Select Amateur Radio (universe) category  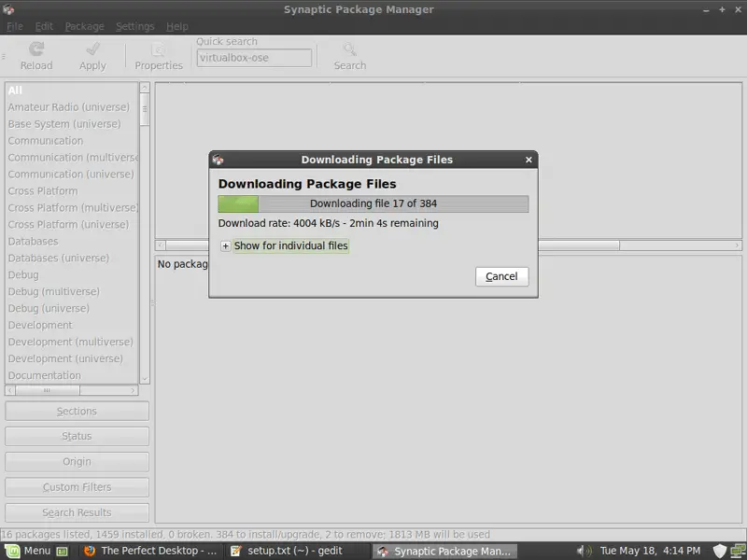click(72, 107)
